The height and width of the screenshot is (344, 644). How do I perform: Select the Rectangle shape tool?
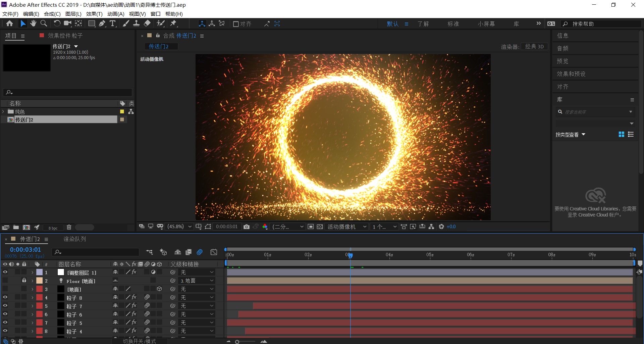[x=91, y=23]
